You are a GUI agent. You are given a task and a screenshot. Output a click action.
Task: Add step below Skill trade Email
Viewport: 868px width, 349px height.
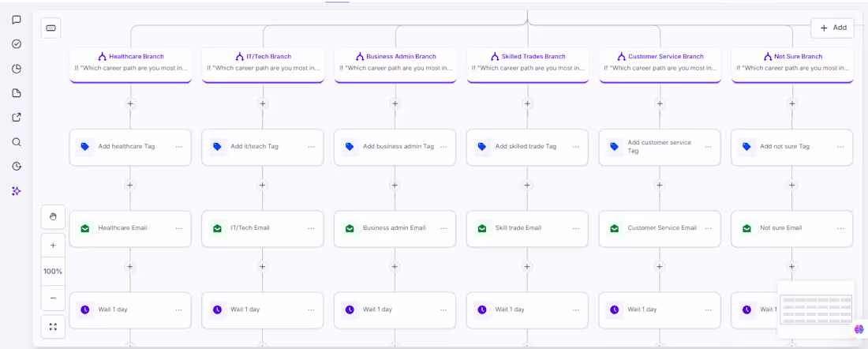527,266
